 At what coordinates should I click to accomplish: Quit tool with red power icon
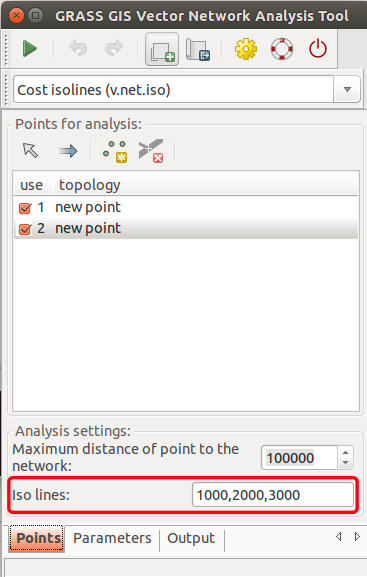(x=318, y=49)
